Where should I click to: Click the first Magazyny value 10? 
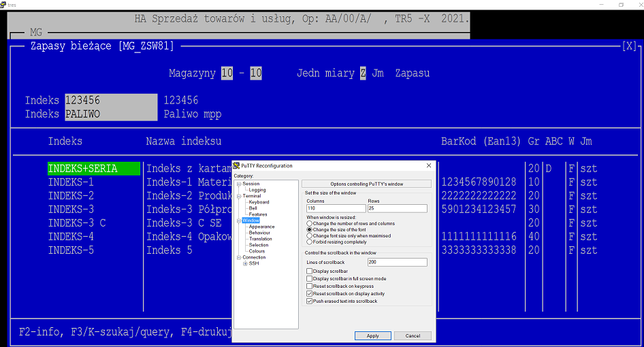pos(227,73)
